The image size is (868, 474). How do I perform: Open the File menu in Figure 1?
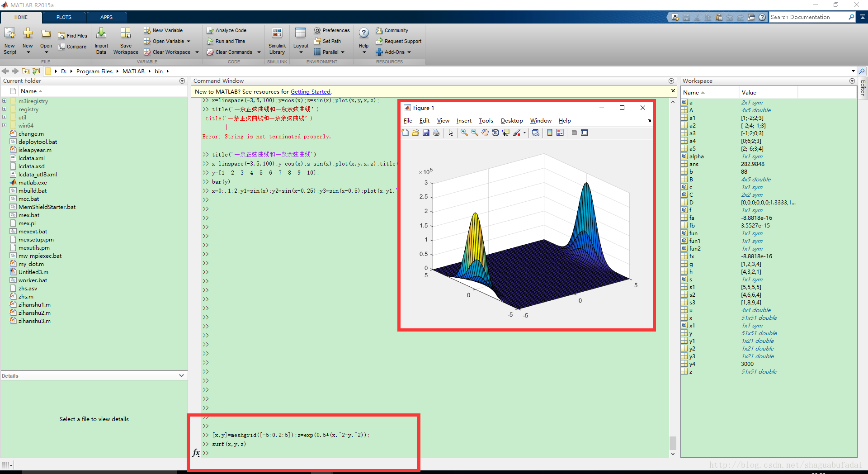pos(408,121)
